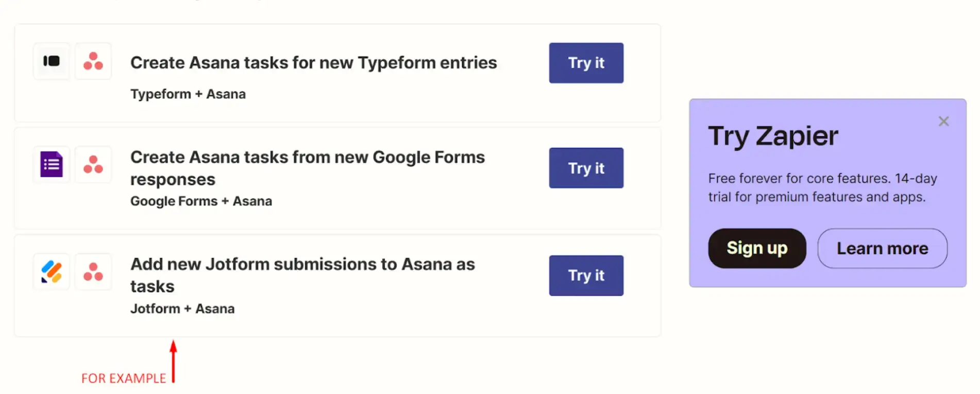Open Learn more in the Try Zapier banner
Viewport: 980px width, 394px height.
(882, 248)
